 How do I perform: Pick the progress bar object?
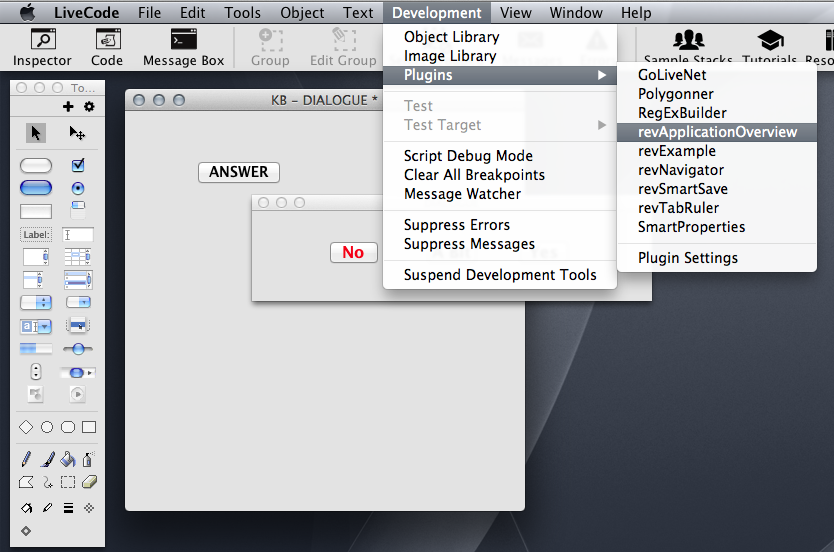point(36,348)
